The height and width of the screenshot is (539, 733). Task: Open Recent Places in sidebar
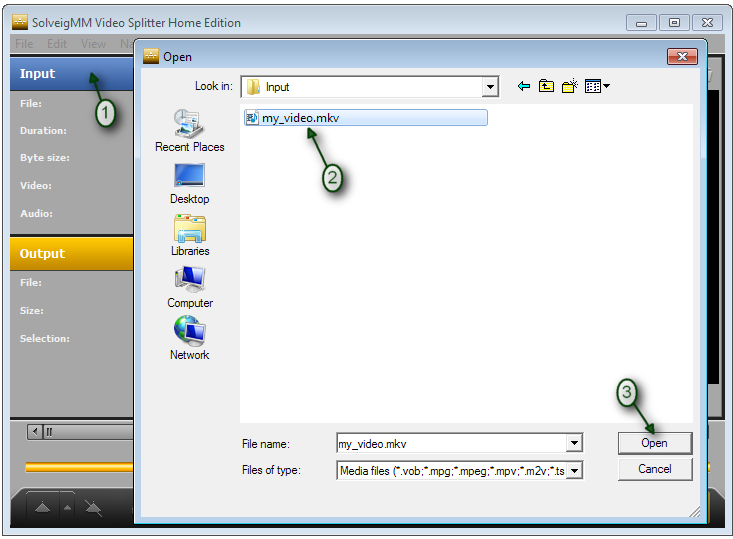(189, 130)
